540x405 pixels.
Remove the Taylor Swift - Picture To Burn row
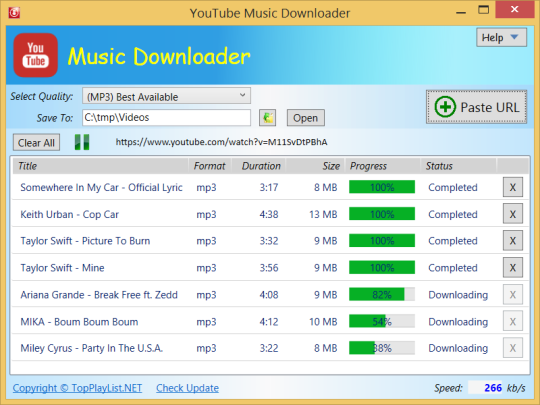[x=512, y=241]
